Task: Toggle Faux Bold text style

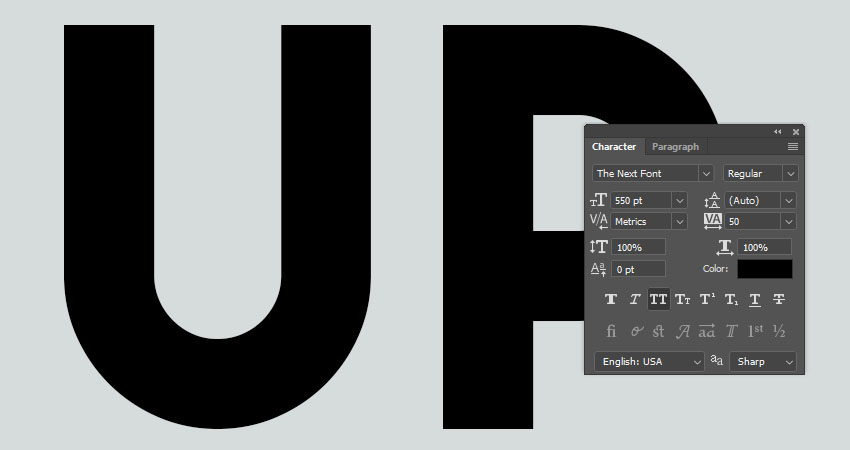Action: (x=611, y=299)
